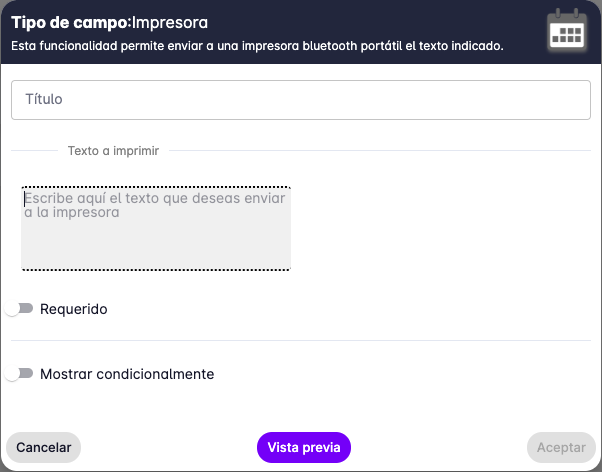Click the calendar icon in the header
This screenshot has height=472, width=602.
coord(567,30)
